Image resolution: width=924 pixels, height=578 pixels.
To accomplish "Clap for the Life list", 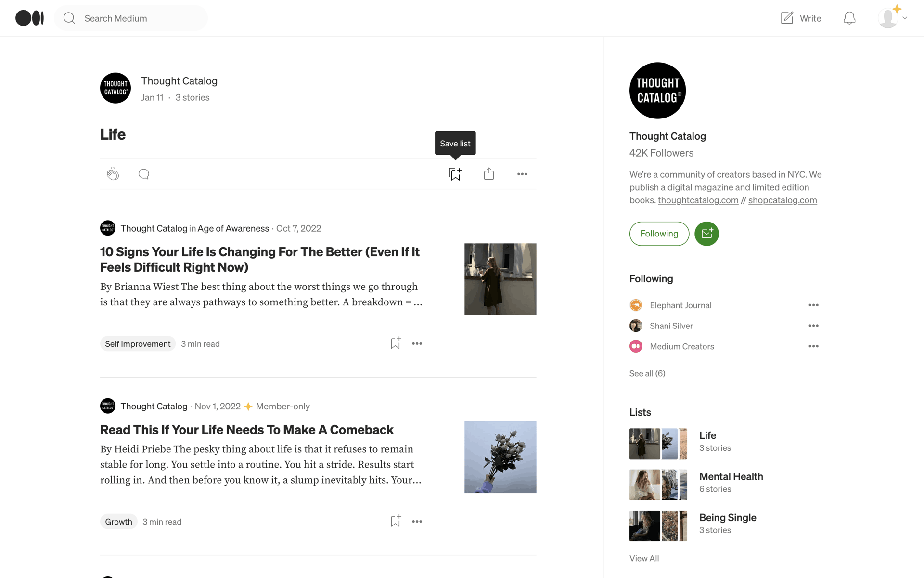I will point(113,174).
